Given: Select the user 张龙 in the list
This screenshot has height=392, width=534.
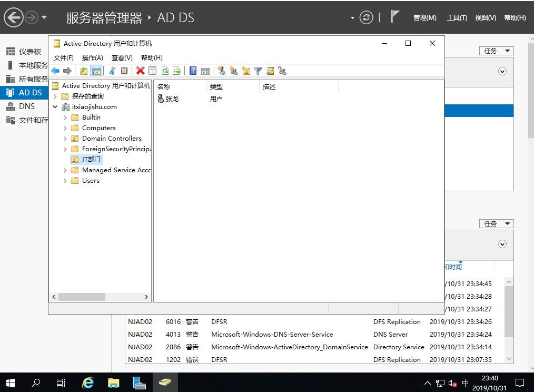Looking at the screenshot, I should pyautogui.click(x=172, y=98).
